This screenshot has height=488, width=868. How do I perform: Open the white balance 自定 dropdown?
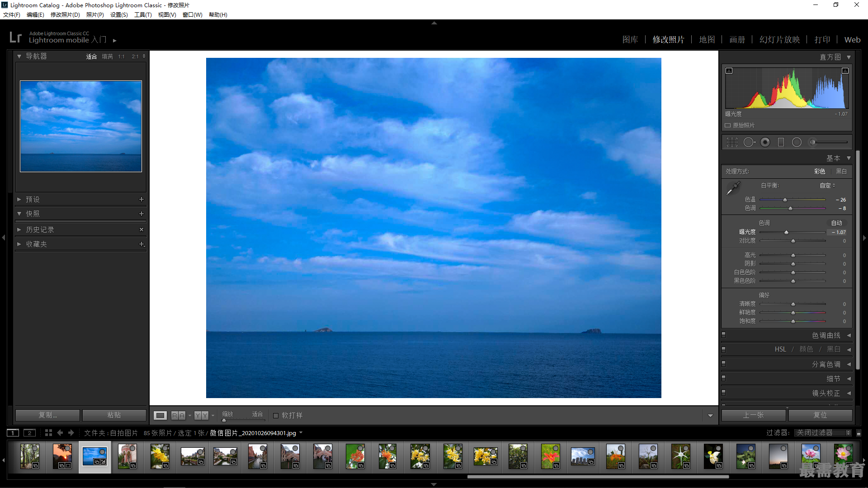[827, 186]
